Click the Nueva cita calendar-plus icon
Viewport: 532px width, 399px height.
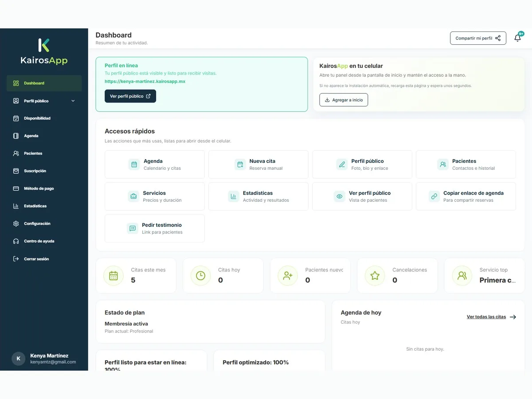point(240,164)
